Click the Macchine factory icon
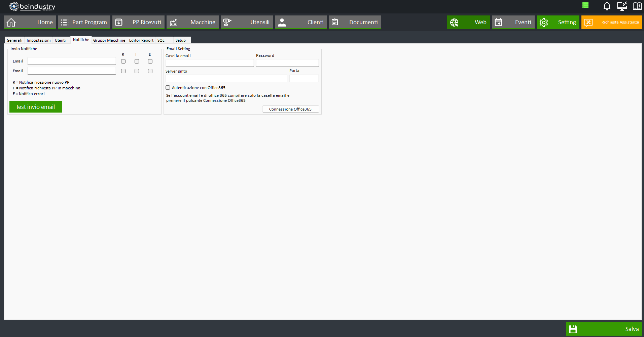644x337 pixels. [174, 22]
